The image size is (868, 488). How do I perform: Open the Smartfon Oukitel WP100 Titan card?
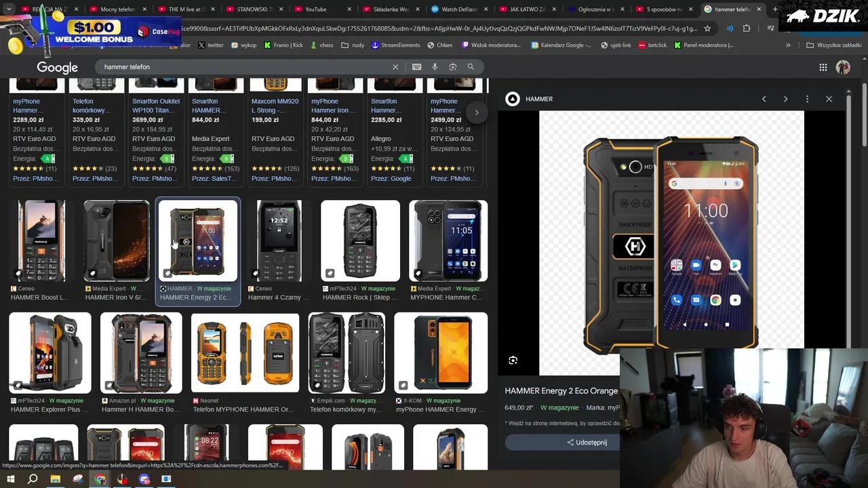point(156,132)
